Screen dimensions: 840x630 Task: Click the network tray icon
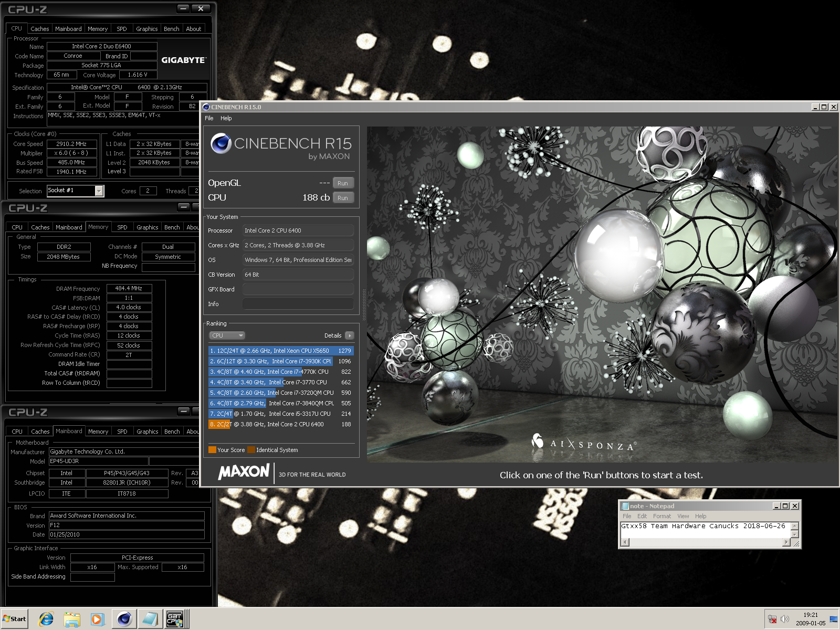[x=772, y=619]
